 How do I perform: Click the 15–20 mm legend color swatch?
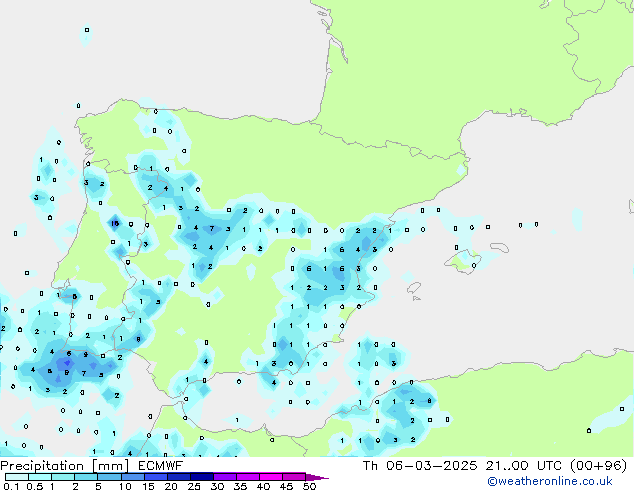click(x=155, y=477)
